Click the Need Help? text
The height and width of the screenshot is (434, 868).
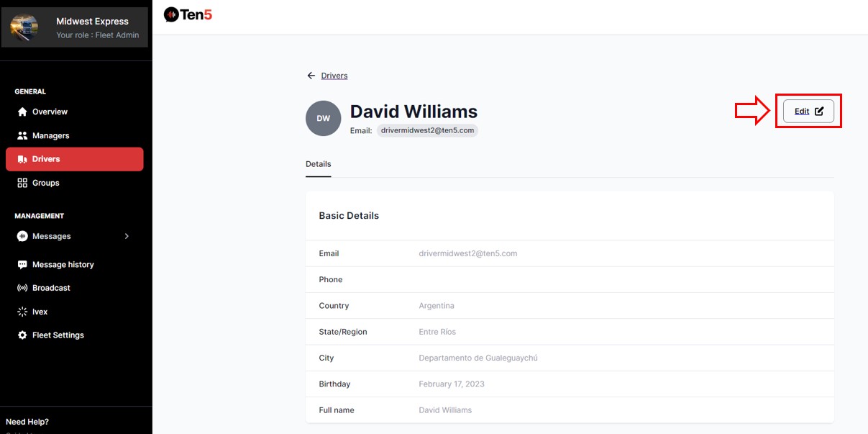pyautogui.click(x=27, y=422)
